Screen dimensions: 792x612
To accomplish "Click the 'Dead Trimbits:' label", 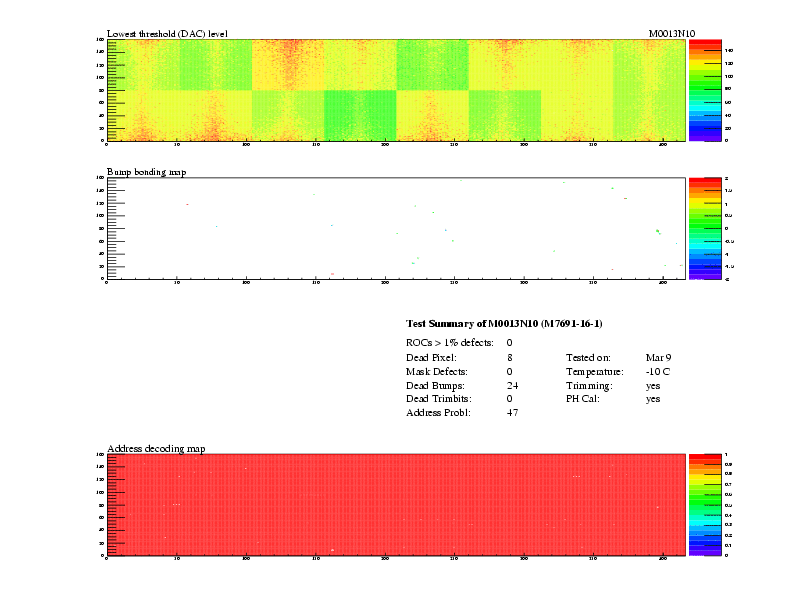I will click(x=438, y=399).
